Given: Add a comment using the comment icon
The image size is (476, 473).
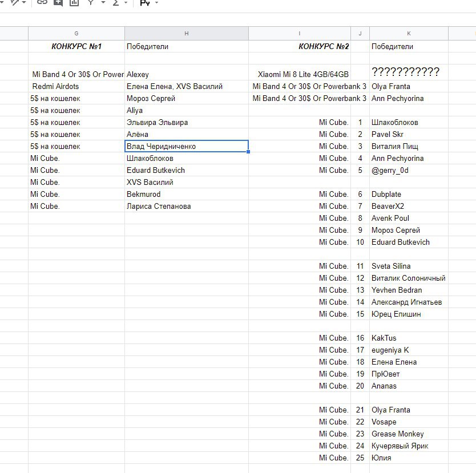Looking at the screenshot, I should (58, 2).
